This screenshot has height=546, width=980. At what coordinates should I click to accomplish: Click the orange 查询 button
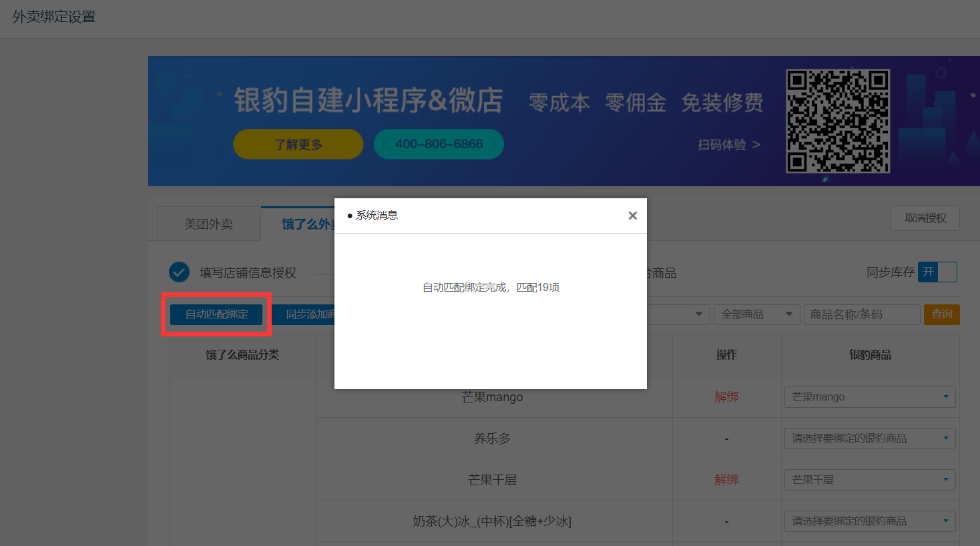point(942,314)
